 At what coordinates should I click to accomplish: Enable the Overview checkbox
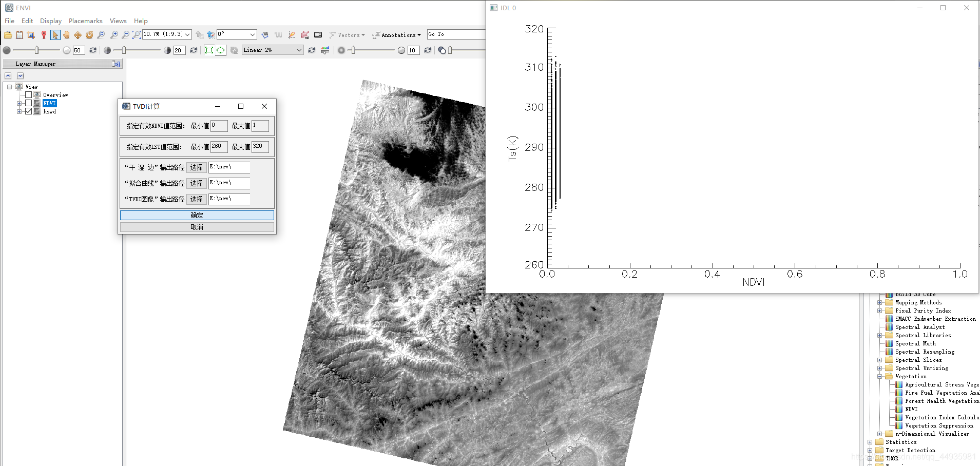click(29, 95)
